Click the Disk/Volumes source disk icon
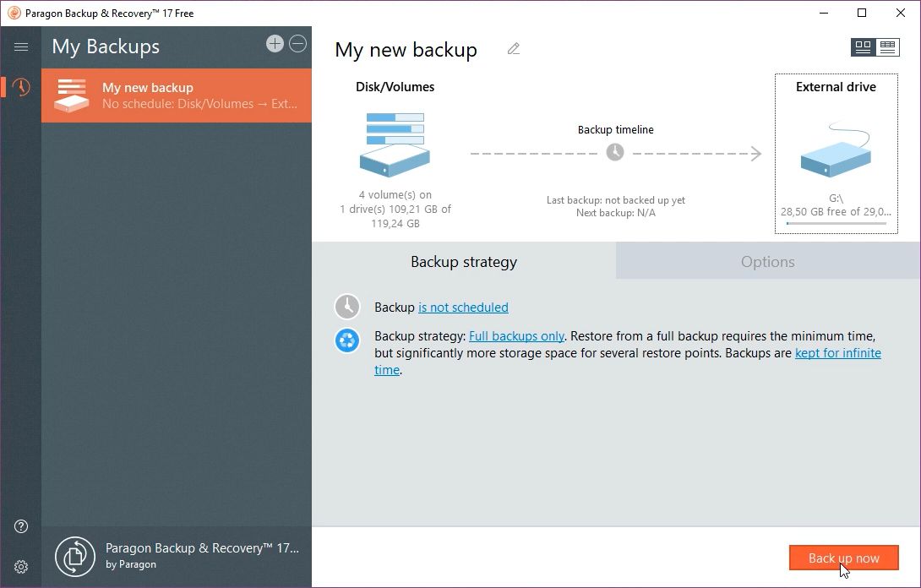This screenshot has width=921, height=588. [x=395, y=144]
